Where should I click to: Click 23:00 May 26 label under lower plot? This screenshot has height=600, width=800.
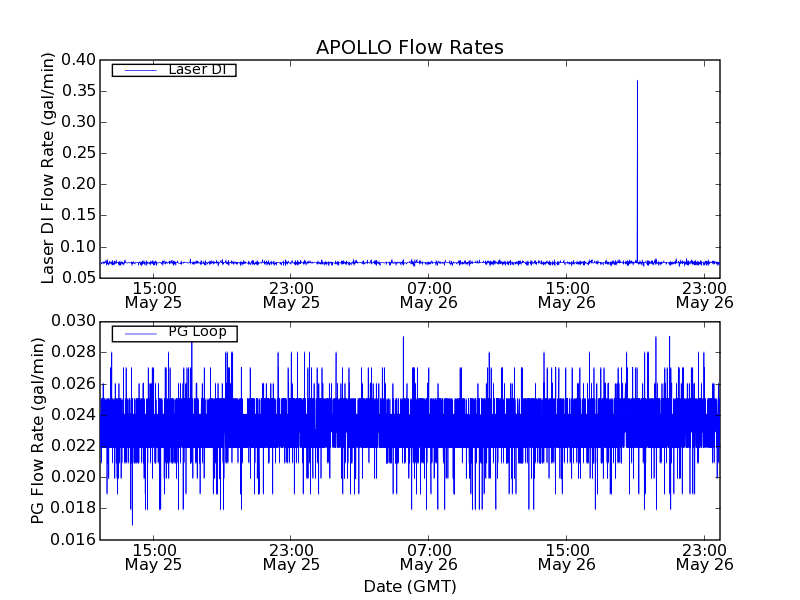coord(704,557)
